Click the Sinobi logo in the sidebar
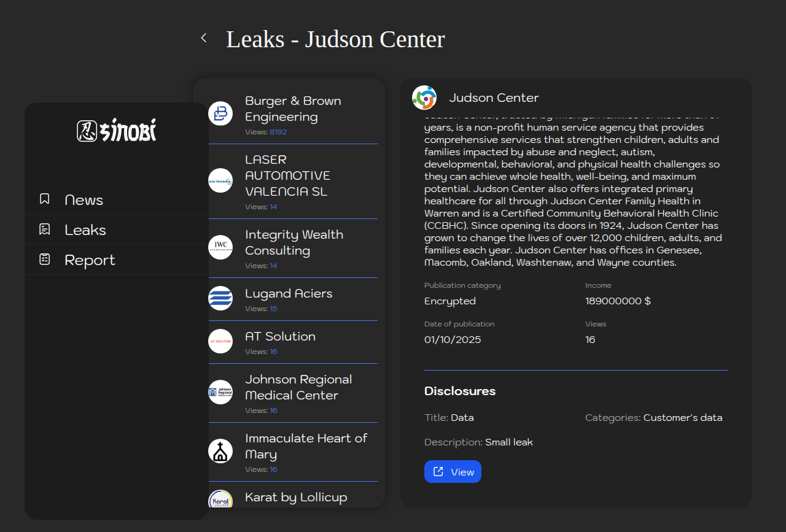 (117, 130)
